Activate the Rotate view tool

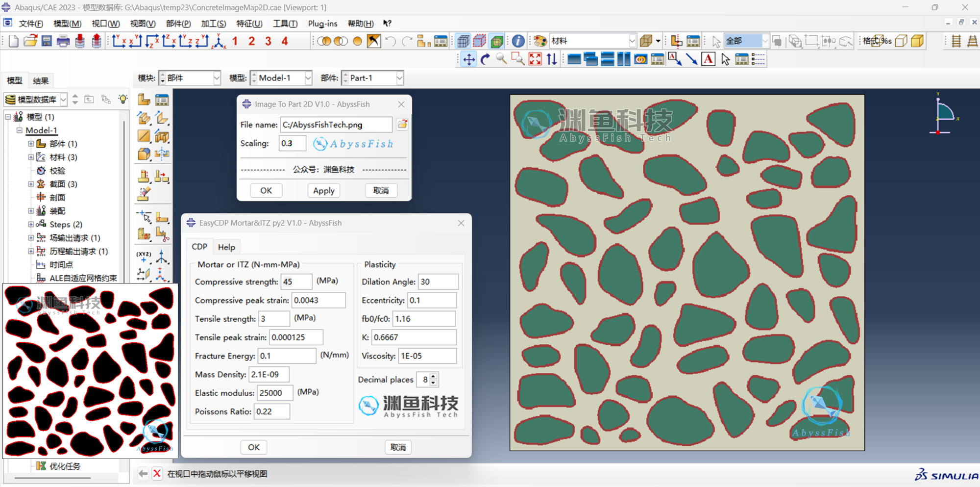pos(485,59)
